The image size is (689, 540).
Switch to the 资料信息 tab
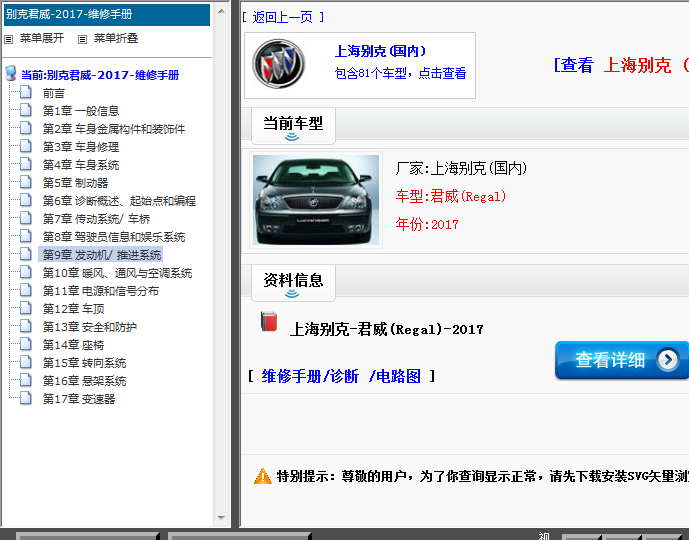point(293,283)
